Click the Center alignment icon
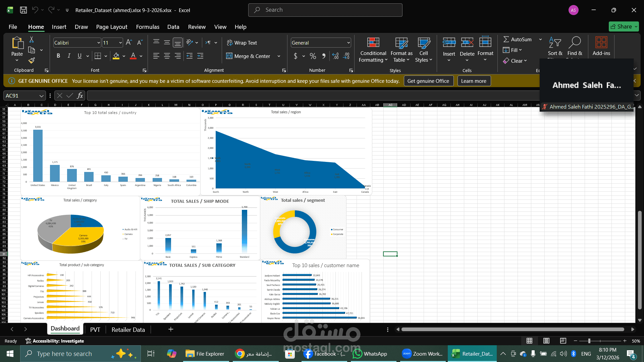This screenshot has height=362, width=644. click(167, 56)
